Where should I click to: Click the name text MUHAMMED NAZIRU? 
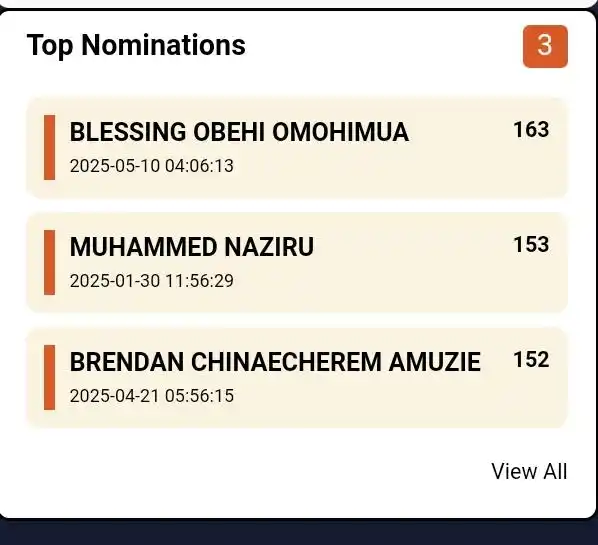tap(191, 247)
